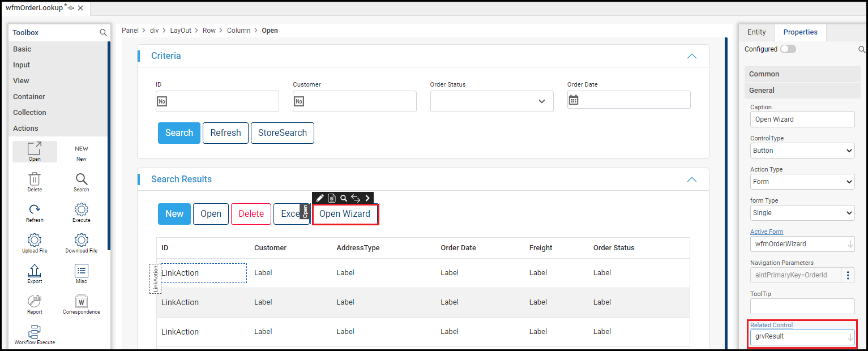The image size is (868, 351).
Task: Open the ControlType dropdown
Action: (x=802, y=151)
